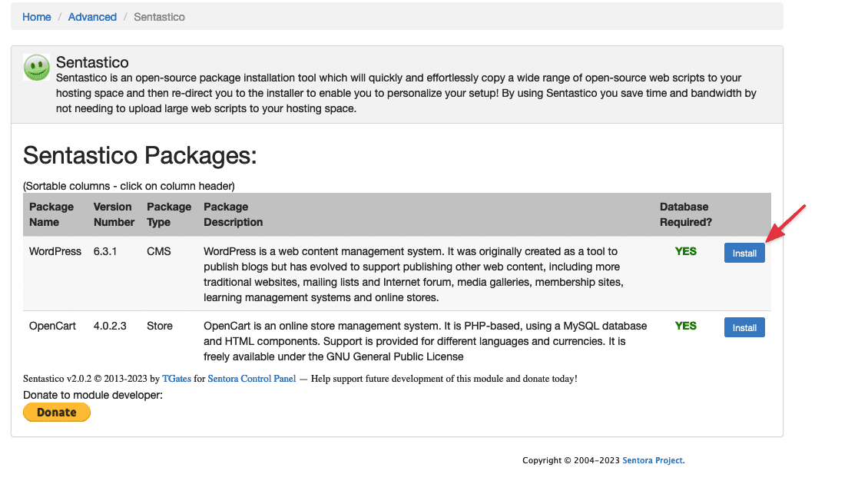Select the WordPress package name cell
Screen dimensions: 868x484
click(x=55, y=251)
